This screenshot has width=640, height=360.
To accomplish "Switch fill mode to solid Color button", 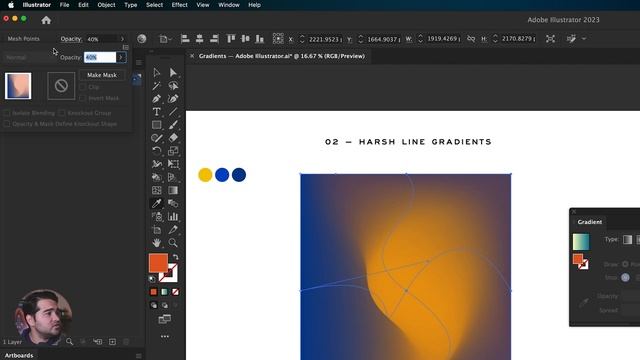I will (x=153, y=292).
